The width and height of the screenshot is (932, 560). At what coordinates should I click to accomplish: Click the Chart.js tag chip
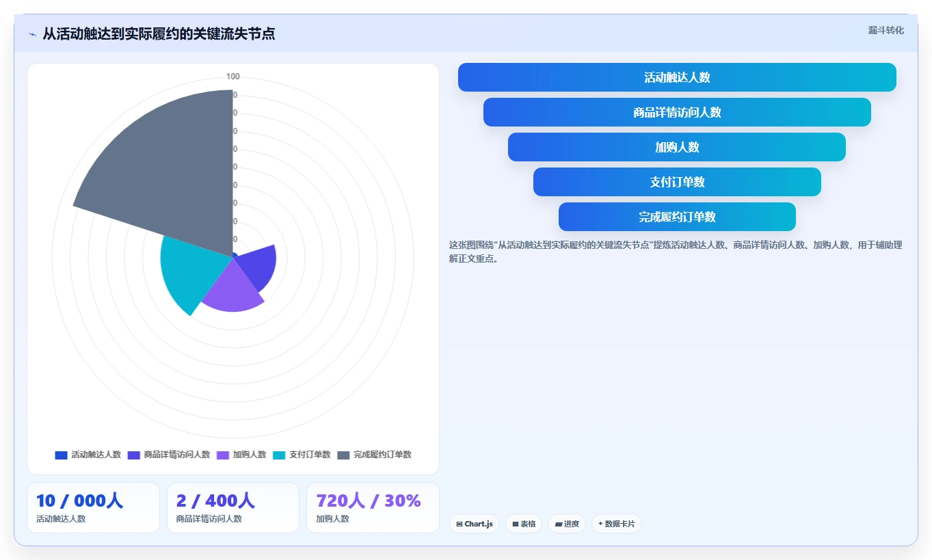pyautogui.click(x=475, y=524)
